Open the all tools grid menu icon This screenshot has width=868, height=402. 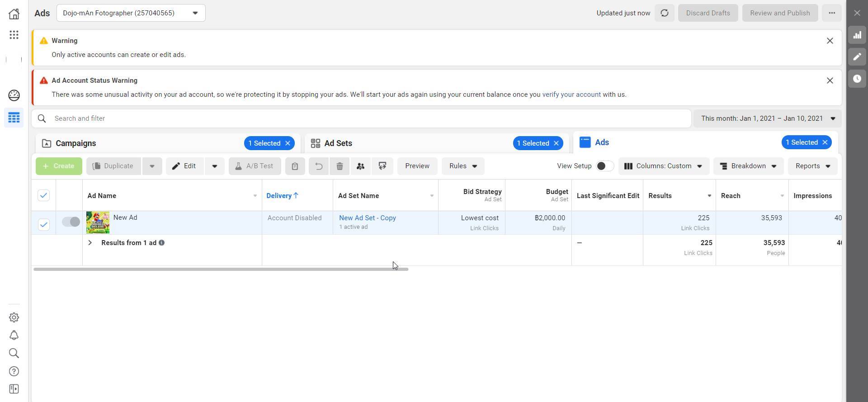click(14, 35)
